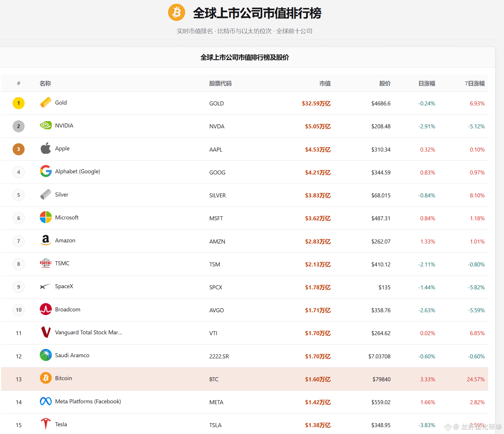The image size is (504, 434).
Task: Open the Gold name link
Action: point(61,103)
